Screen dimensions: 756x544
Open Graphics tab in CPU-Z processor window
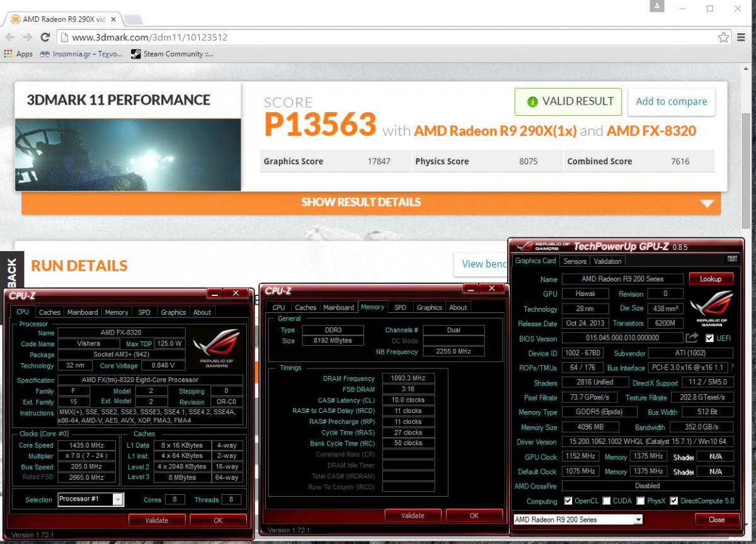pyautogui.click(x=173, y=312)
